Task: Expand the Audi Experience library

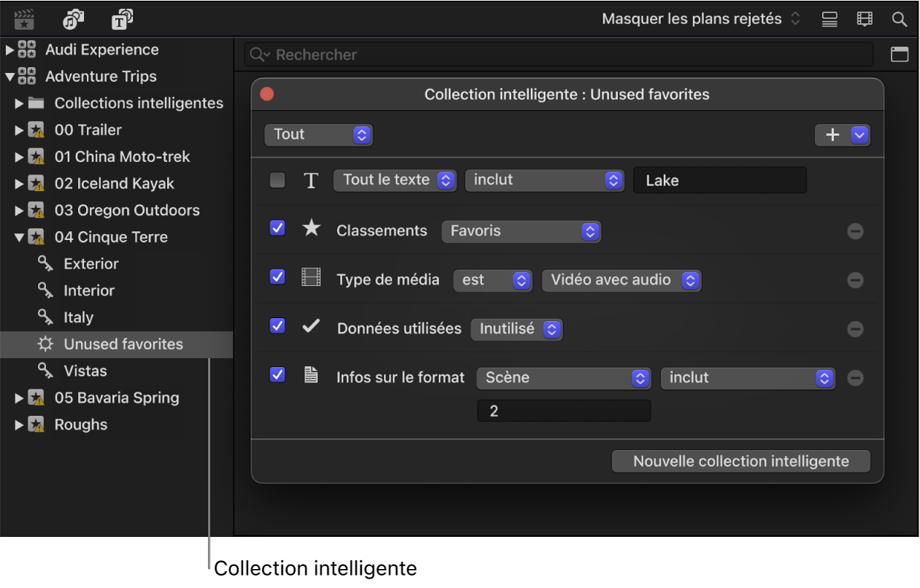Action: pos(10,49)
